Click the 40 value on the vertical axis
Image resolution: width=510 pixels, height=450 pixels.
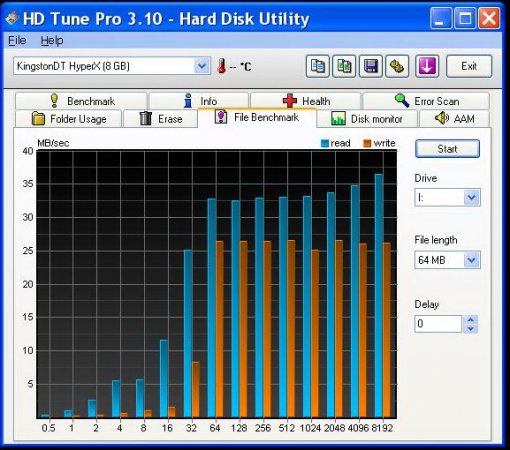pos(28,151)
